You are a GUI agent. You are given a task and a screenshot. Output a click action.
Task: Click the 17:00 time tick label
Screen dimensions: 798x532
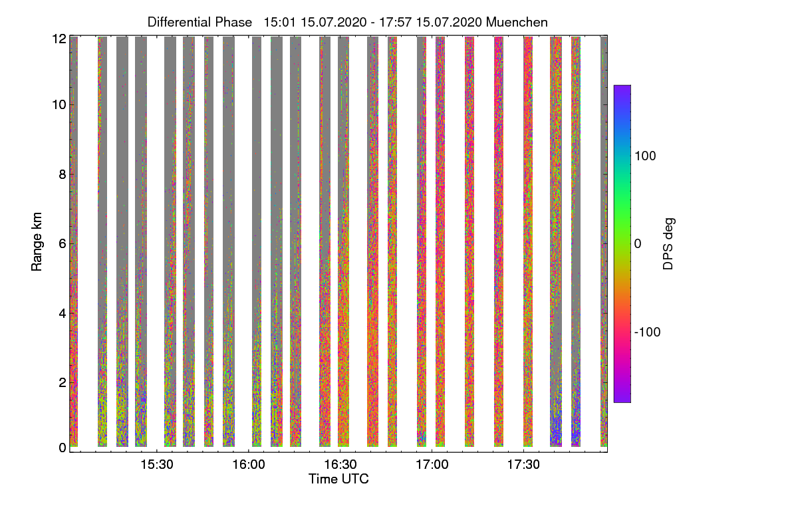click(x=432, y=465)
